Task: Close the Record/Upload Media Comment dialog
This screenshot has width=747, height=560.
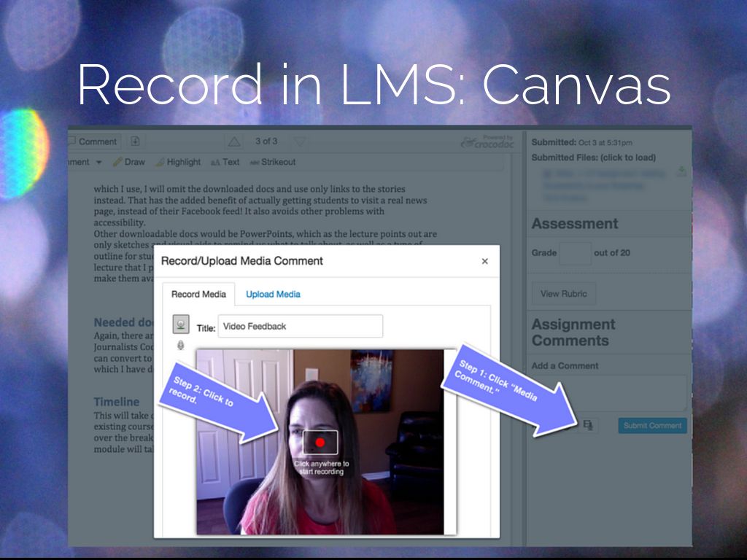Action: point(484,261)
